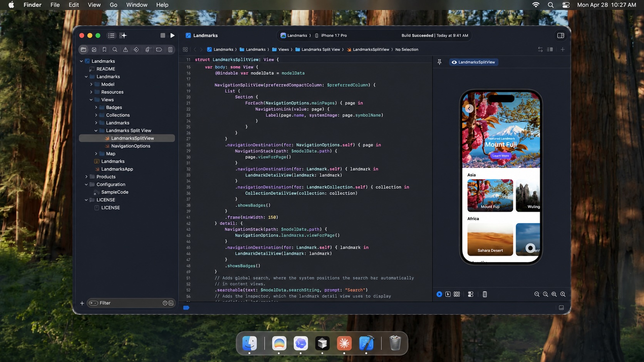Select the Project navigator folder tab
Screen dimensions: 644x362
84,50
